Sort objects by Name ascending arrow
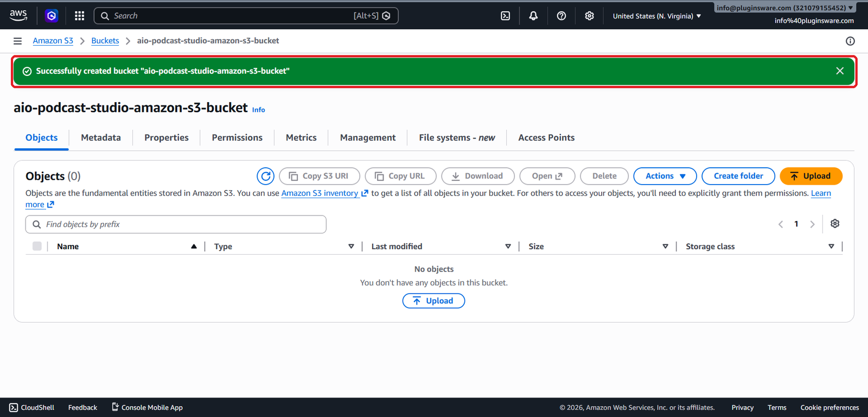Image resolution: width=868 pixels, height=417 pixels. tap(194, 247)
